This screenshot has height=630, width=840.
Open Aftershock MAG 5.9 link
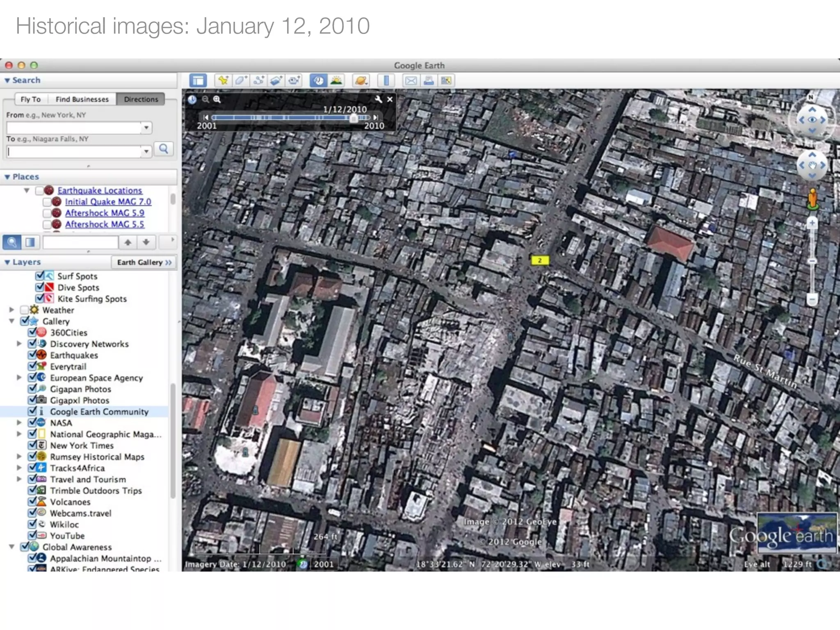pos(105,213)
